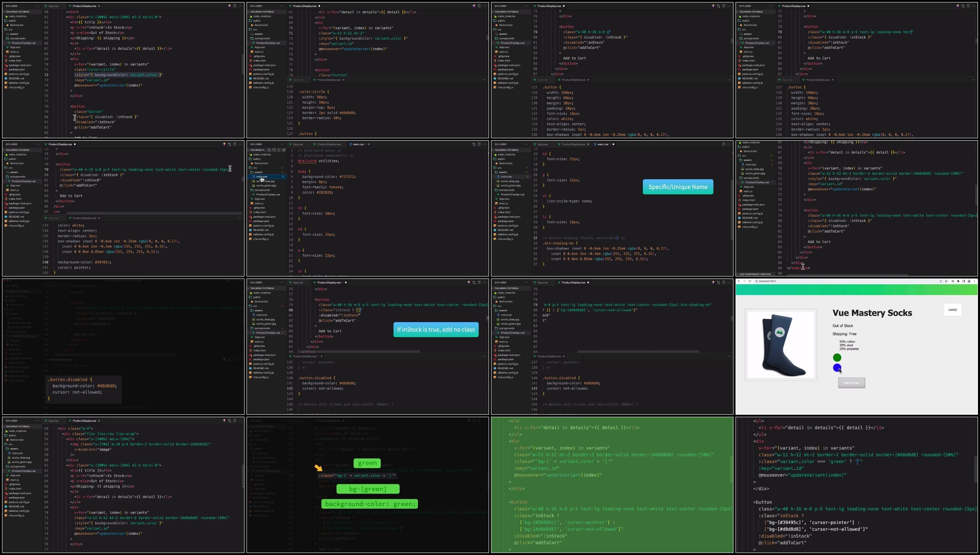Click open-changes icon in the body CSS frame
The height and width of the screenshot is (555, 980).
coord(474,144)
